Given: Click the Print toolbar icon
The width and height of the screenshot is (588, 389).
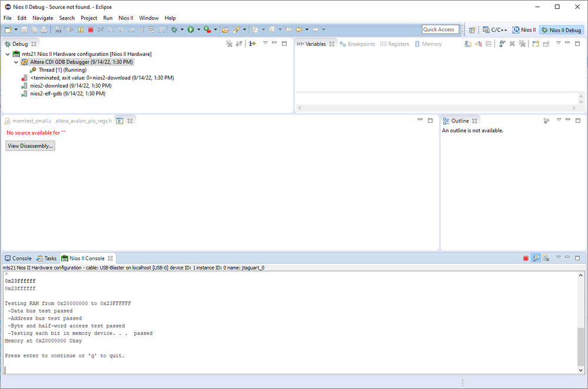Looking at the screenshot, I should tap(44, 29).
